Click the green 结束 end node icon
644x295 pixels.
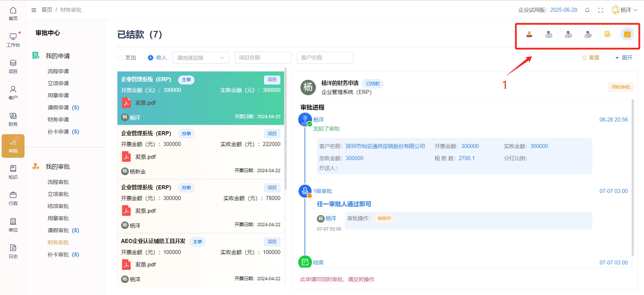click(x=305, y=262)
